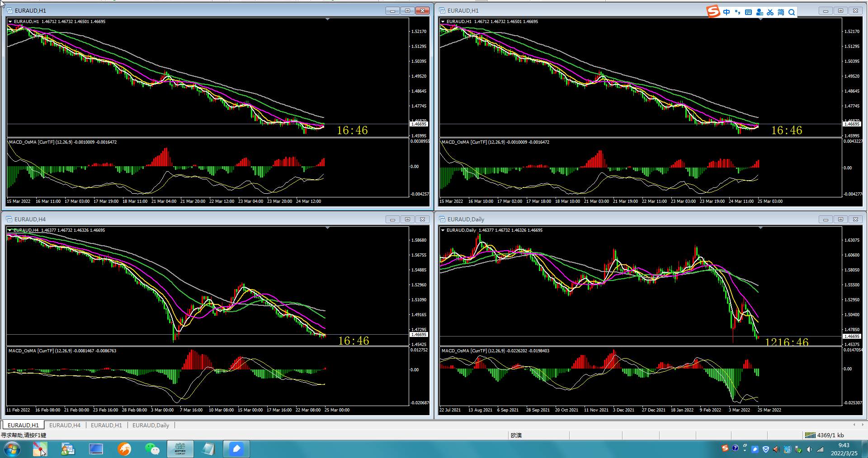
Task: Click the safely remove hardware tray icon
Action: point(798,449)
